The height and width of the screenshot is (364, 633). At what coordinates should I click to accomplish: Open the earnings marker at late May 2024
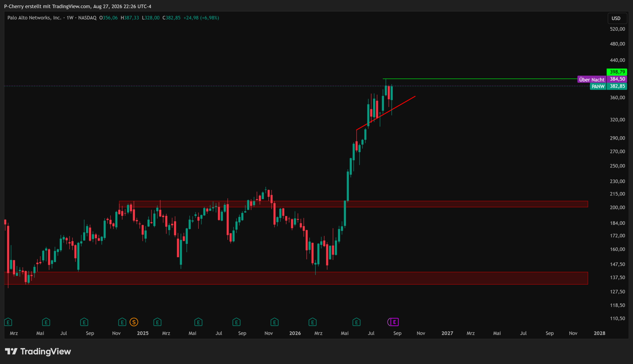(x=46, y=322)
